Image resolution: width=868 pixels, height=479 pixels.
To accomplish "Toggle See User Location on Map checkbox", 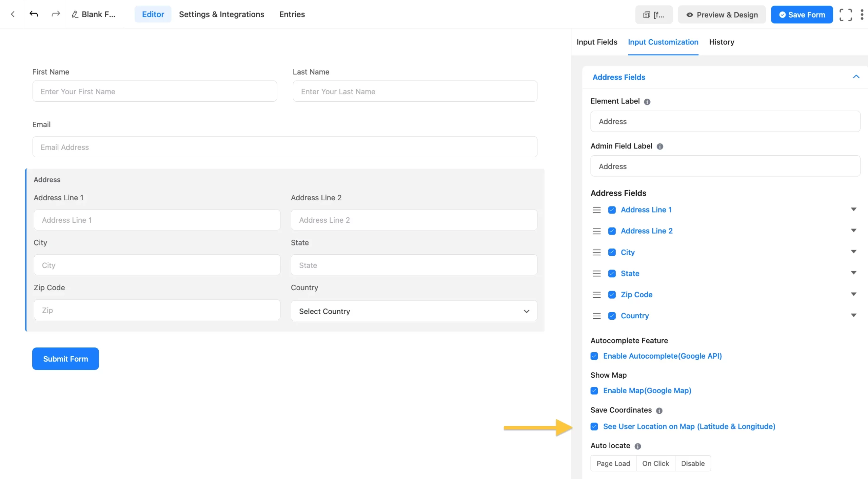I will pos(594,426).
